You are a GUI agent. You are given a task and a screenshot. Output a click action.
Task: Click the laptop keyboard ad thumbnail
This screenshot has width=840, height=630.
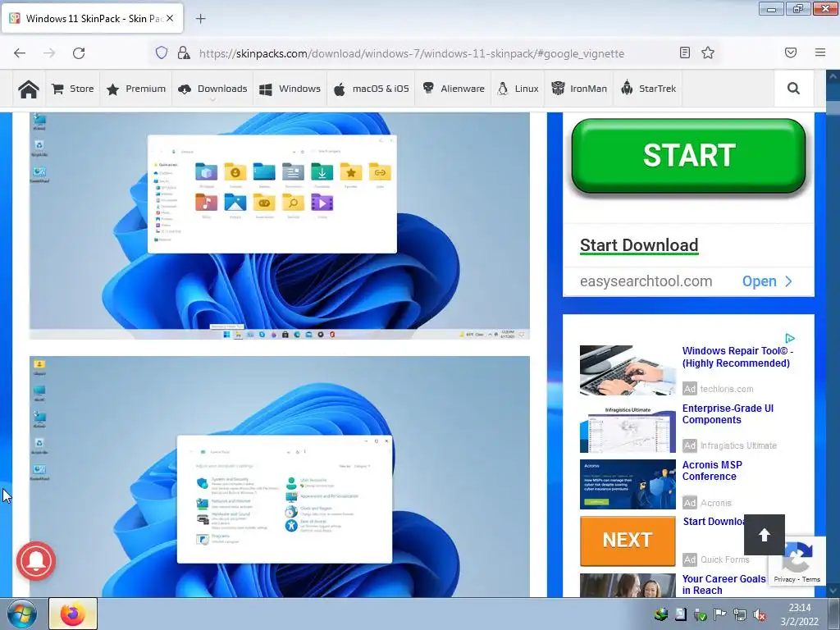coord(628,370)
